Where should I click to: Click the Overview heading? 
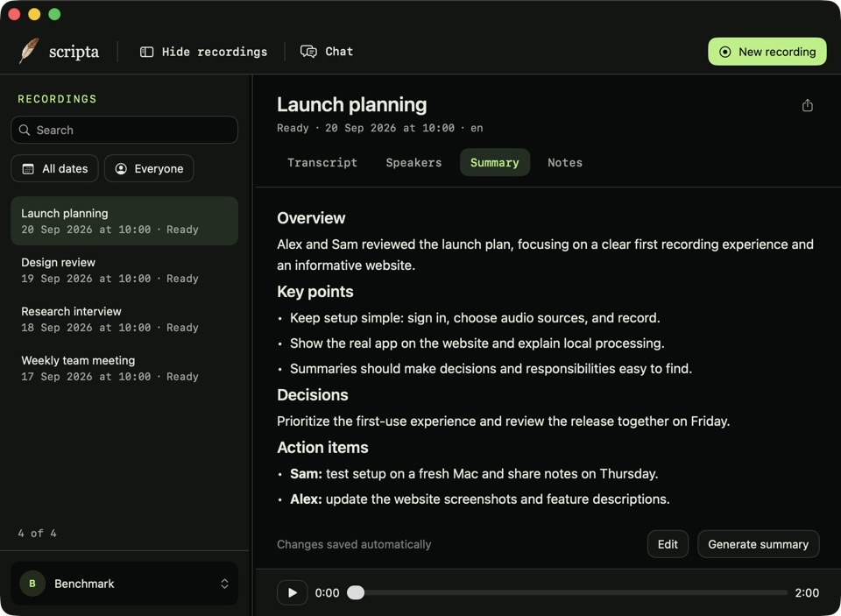[311, 218]
